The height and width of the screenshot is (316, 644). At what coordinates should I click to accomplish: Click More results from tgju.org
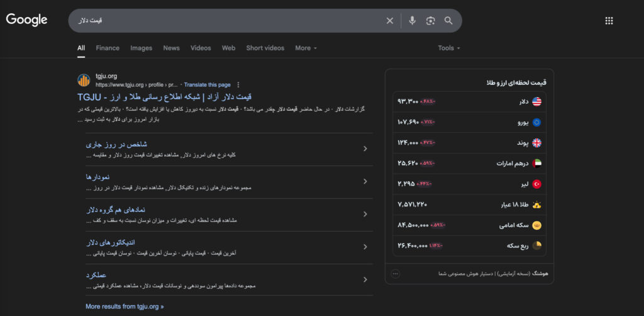[125, 307]
